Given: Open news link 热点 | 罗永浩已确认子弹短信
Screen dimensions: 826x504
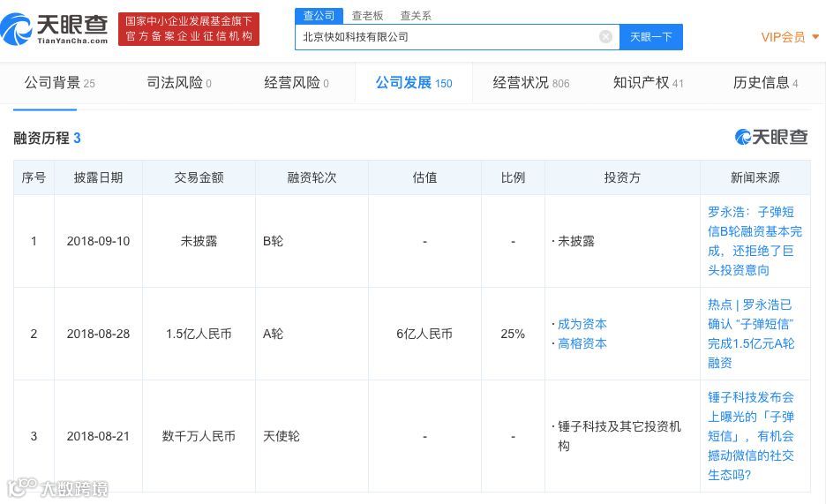Looking at the screenshot, I should (751, 334).
